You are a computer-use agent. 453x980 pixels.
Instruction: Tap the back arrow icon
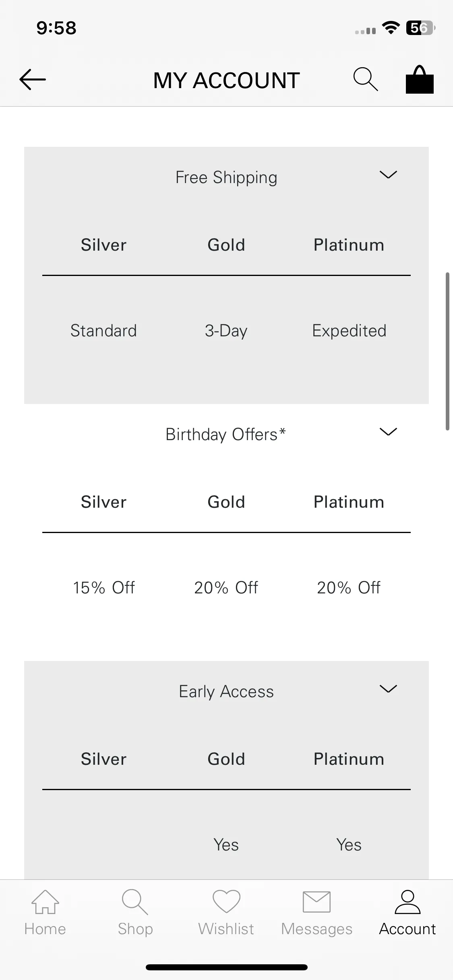coord(33,80)
